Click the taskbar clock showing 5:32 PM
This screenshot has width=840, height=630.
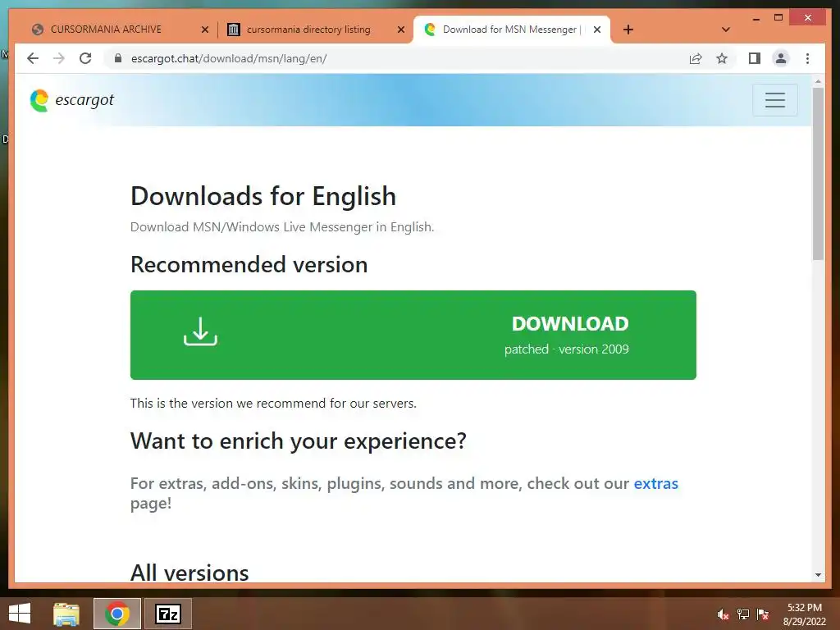point(804,614)
